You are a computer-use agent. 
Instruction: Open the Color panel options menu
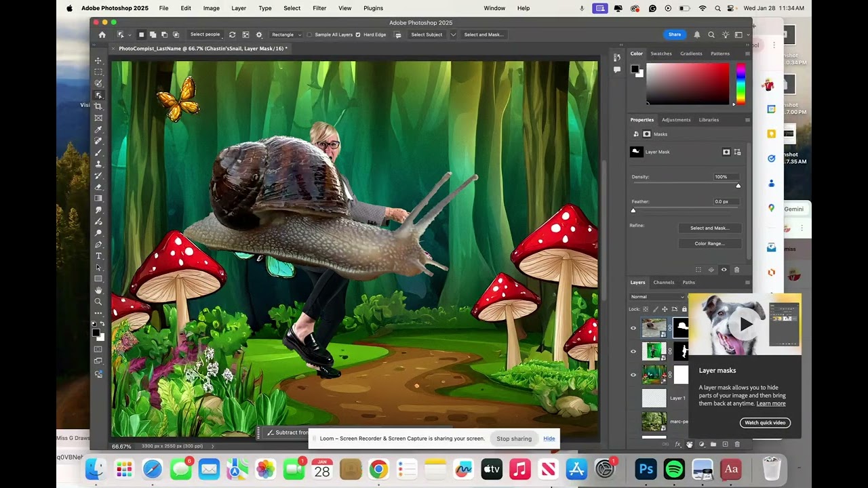pyautogui.click(x=747, y=54)
